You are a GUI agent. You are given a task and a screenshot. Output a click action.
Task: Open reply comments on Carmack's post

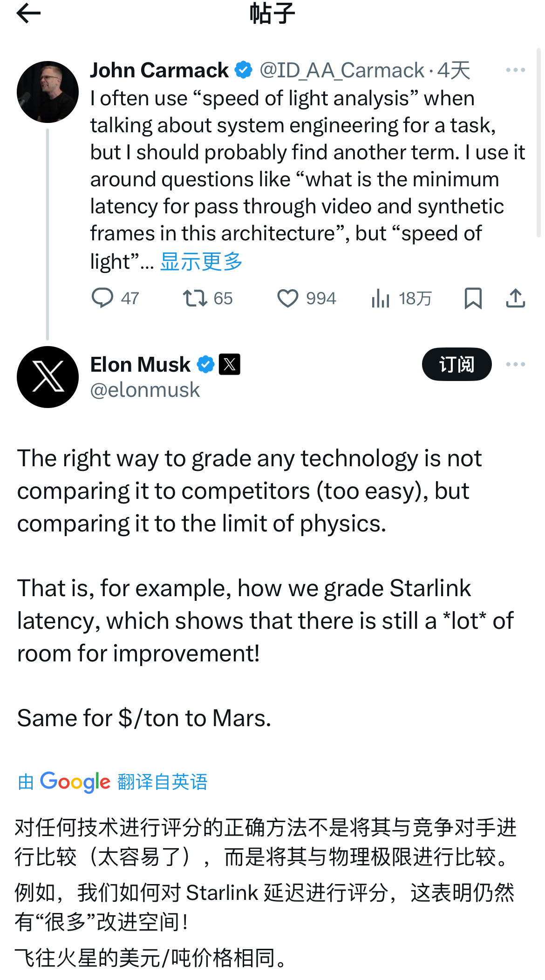[115, 298]
